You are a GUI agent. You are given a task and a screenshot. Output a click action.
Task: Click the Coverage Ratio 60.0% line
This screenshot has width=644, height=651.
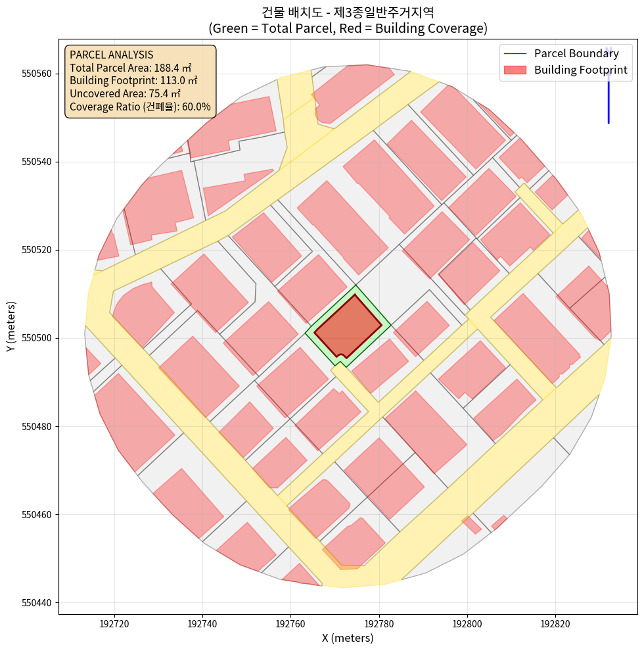click(x=140, y=107)
